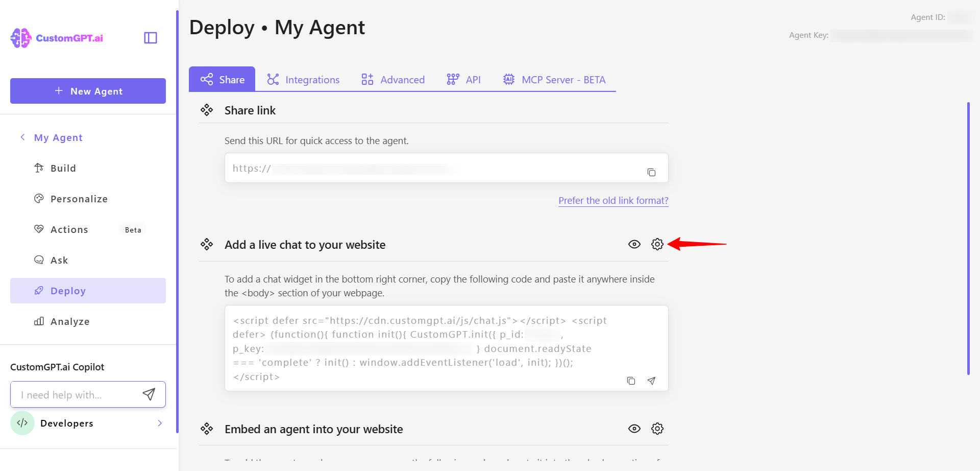
Task: Expand the Developers menu chevron
Action: click(160, 423)
